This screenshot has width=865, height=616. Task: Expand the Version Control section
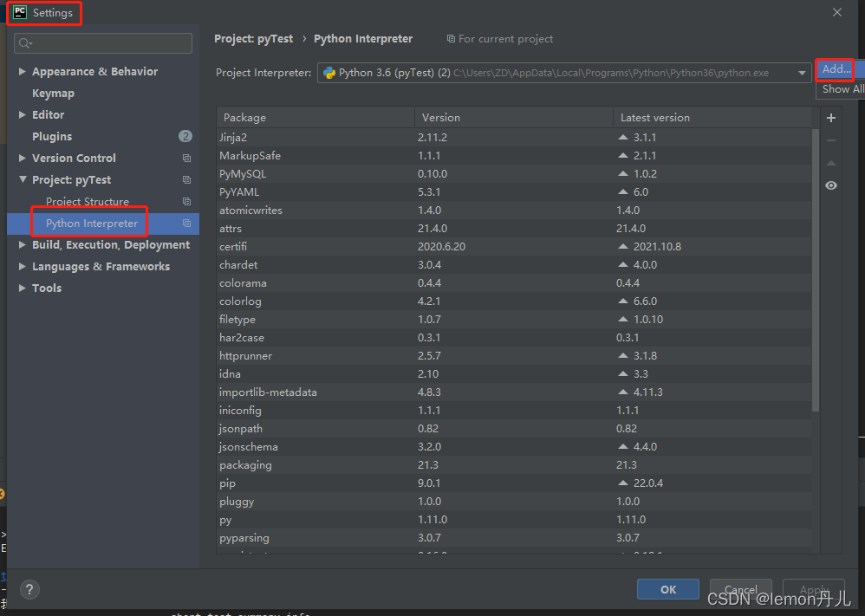tap(22, 158)
